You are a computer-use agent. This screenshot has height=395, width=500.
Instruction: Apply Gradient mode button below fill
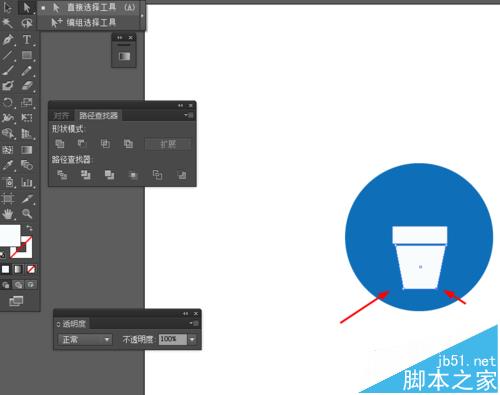coord(18,269)
